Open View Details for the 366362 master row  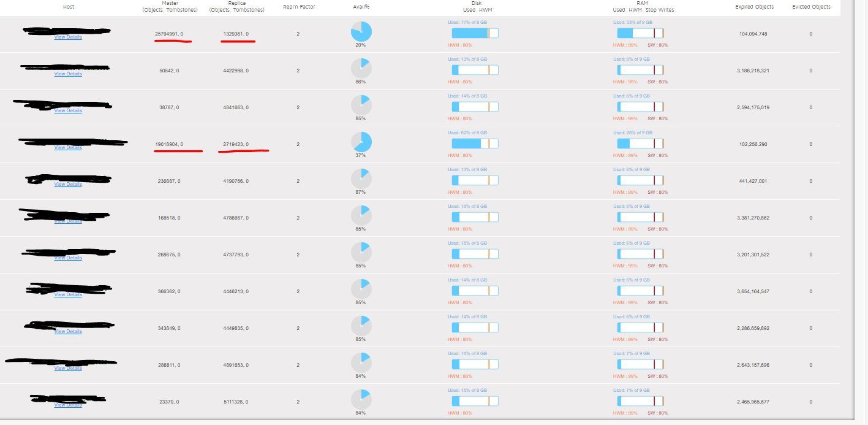68,295
